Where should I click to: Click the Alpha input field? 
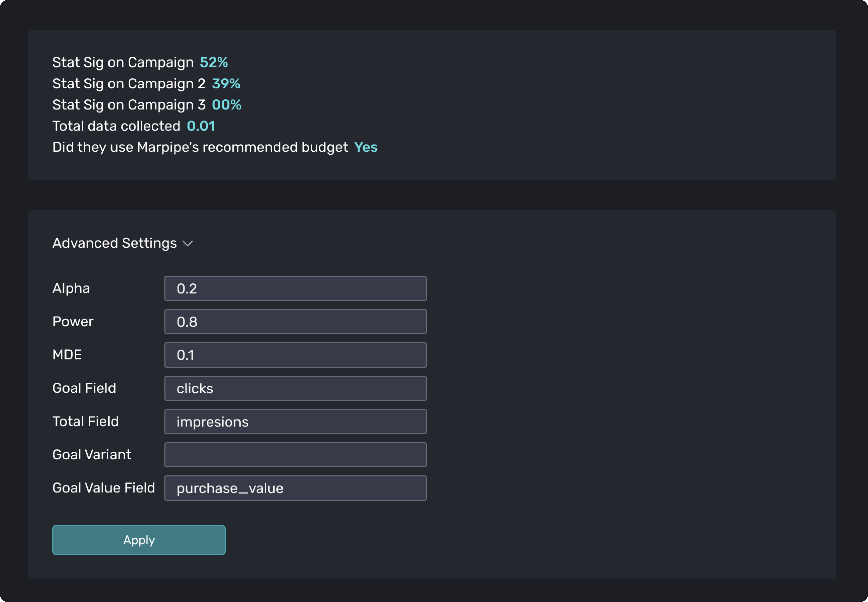point(295,289)
